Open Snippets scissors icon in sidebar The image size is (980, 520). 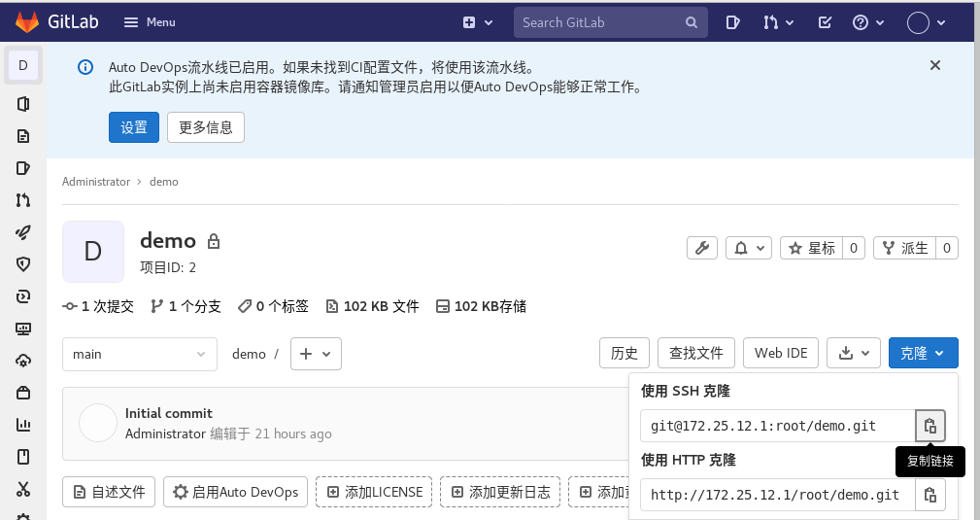coord(23,489)
